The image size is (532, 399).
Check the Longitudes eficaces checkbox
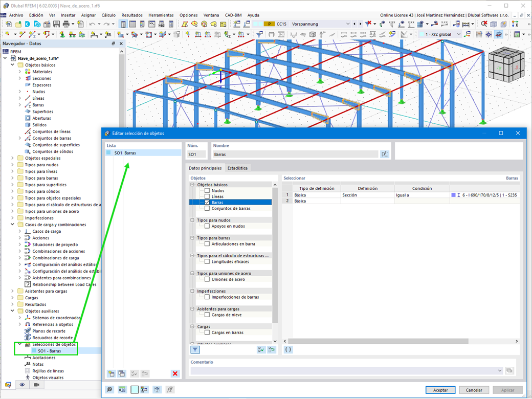(207, 261)
